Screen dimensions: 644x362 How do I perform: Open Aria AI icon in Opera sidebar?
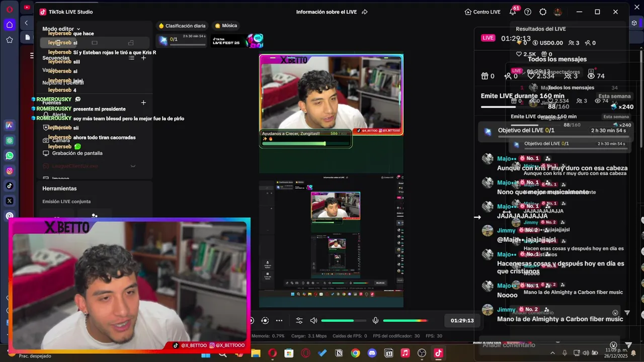pyautogui.click(x=10, y=125)
